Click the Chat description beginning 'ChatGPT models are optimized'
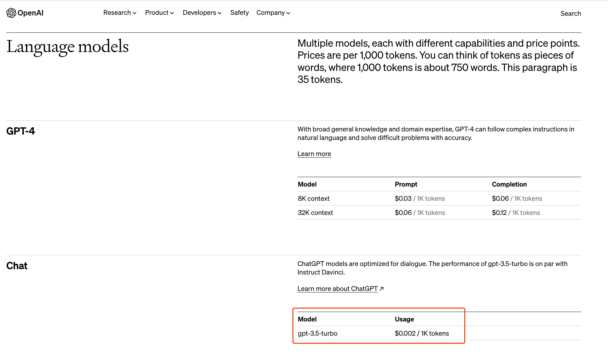Viewport: 608px width, 364px height. (x=432, y=268)
